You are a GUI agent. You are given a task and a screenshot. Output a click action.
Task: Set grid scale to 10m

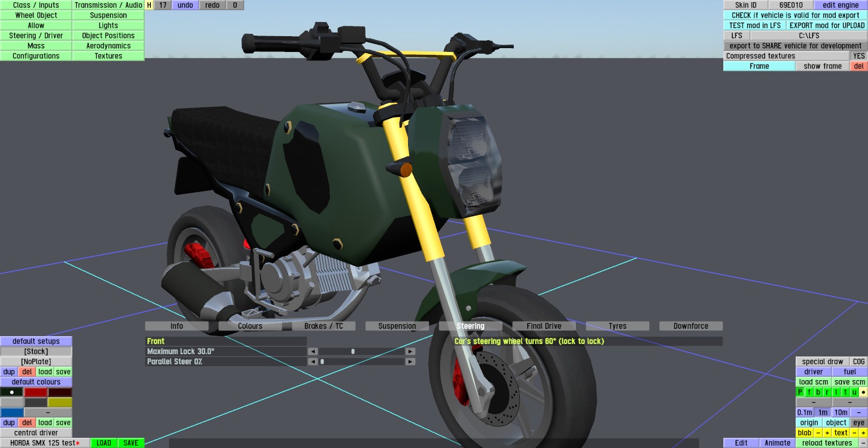point(841,412)
